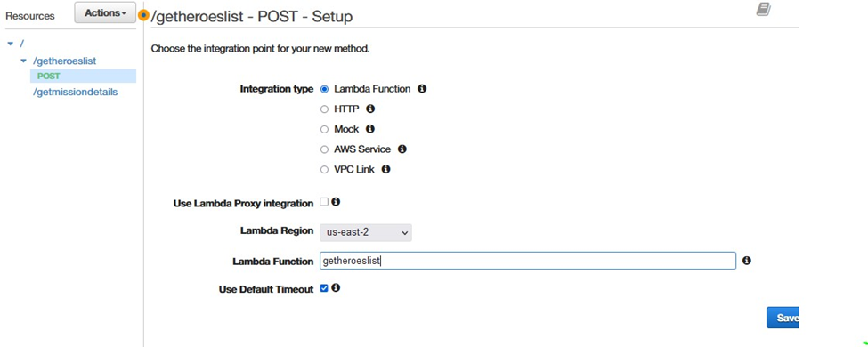Image resolution: width=868 pixels, height=347 pixels.
Task: Enable Use Lambda Proxy integration checkbox
Action: pos(324,202)
